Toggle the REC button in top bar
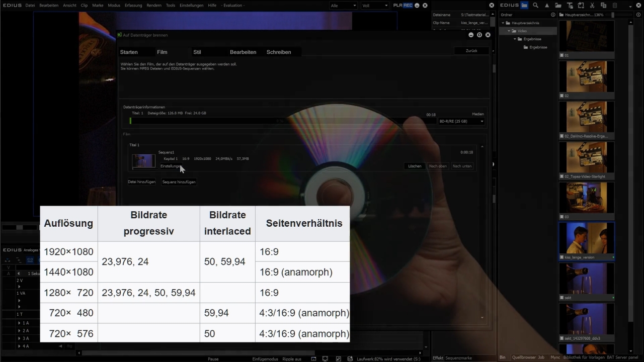The width and height of the screenshot is (644, 362). tap(408, 5)
